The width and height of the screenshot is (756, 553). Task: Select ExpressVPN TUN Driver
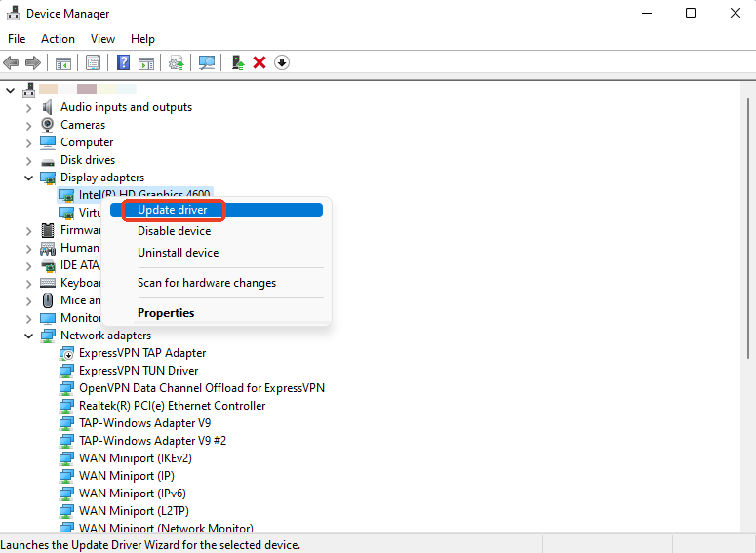click(139, 371)
